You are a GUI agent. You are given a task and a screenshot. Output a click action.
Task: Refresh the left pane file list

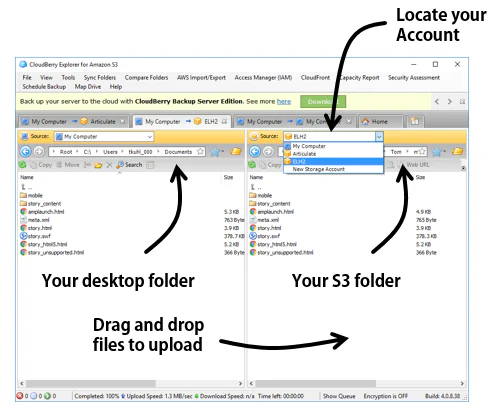pyautogui.click(x=22, y=165)
